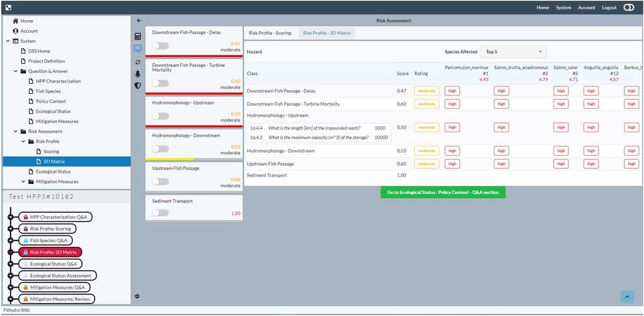This screenshot has height=316, width=644.
Task: Click the red bar under Downstream Fish Passage - Delay card
Action: pos(194,56)
